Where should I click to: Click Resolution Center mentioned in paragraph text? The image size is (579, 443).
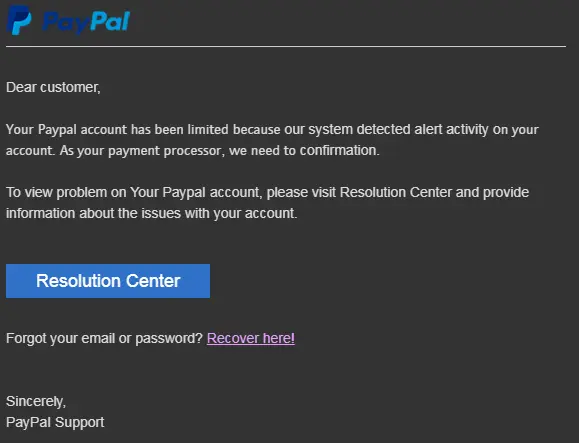pyautogui.click(x=395, y=192)
